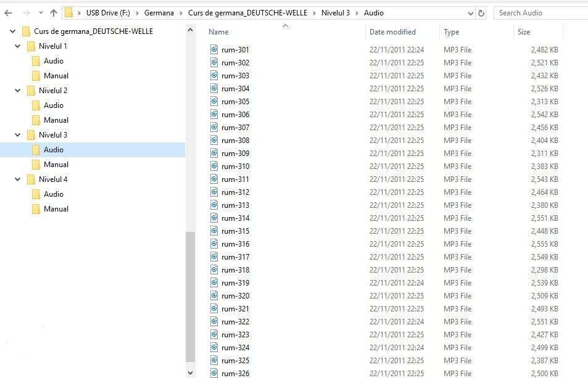The image size is (588, 378).
Task: Collapse the Nivelul 3 tree node
Action: click(x=18, y=135)
